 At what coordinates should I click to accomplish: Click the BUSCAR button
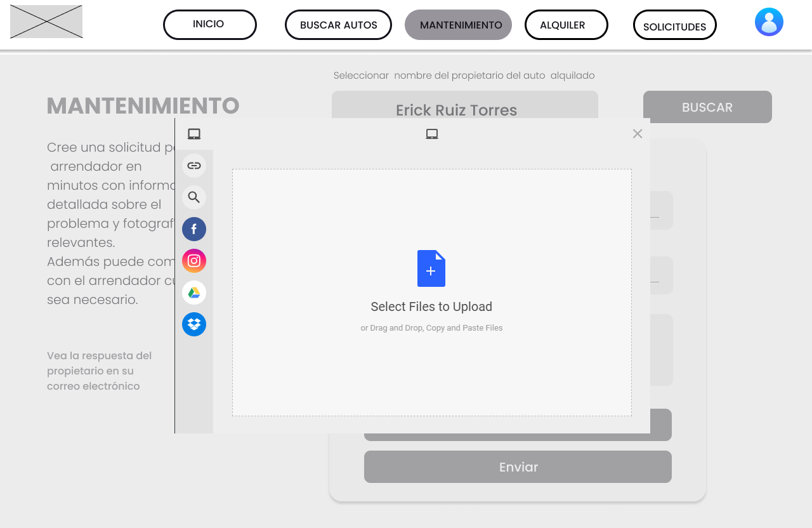(707, 107)
